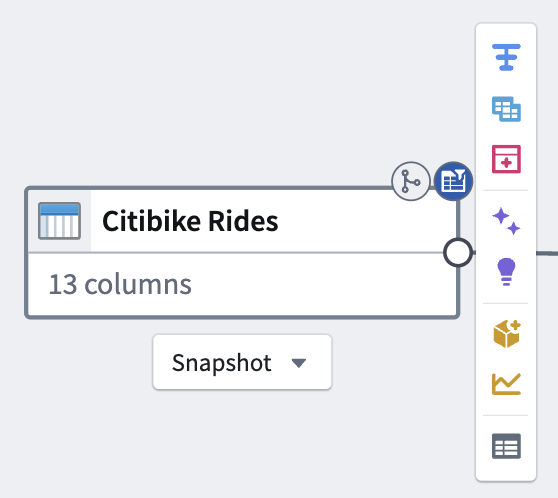Viewport: 558px width, 498px height.
Task: Open the AI sparkles action
Action: click(x=506, y=221)
